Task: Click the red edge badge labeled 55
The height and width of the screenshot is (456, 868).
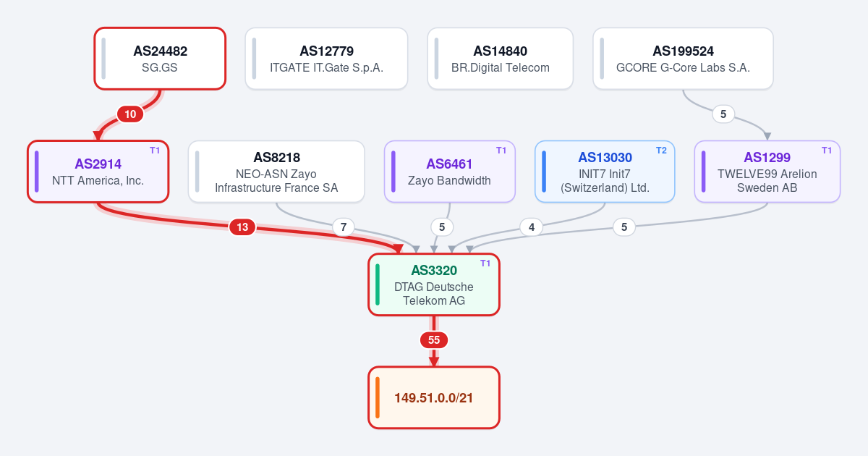Action: pyautogui.click(x=434, y=340)
